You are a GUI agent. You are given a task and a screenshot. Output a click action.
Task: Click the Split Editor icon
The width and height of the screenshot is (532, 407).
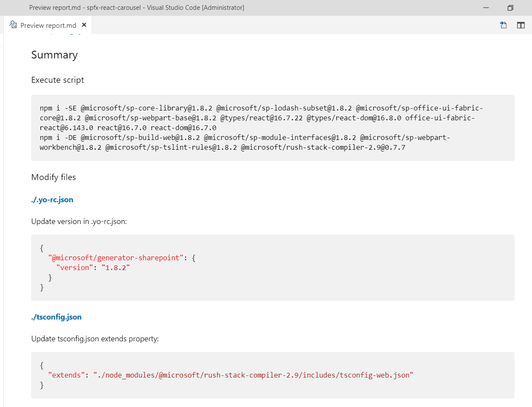520,25
